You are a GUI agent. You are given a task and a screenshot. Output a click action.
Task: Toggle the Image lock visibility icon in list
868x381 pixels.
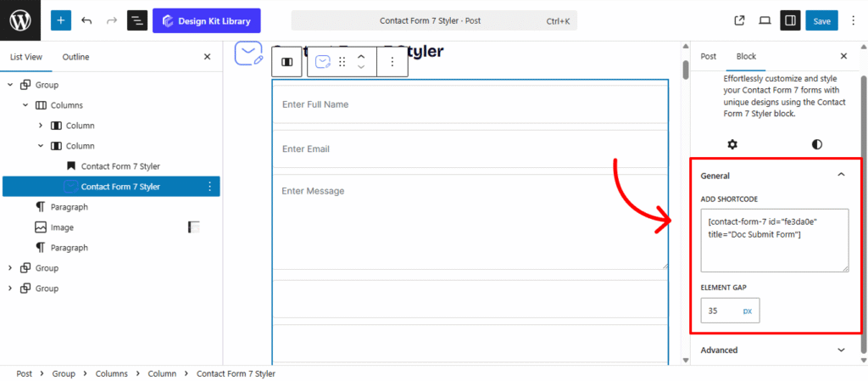coord(194,227)
